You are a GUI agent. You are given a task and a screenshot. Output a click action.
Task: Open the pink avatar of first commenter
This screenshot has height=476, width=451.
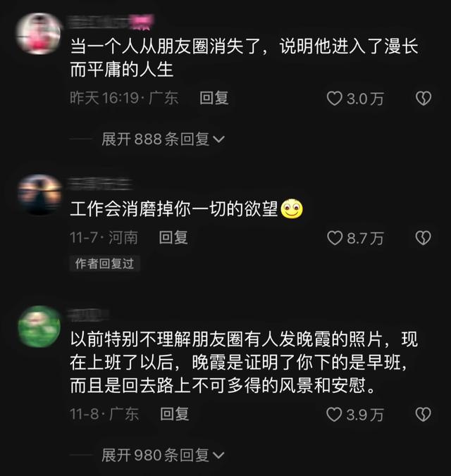tap(39, 33)
